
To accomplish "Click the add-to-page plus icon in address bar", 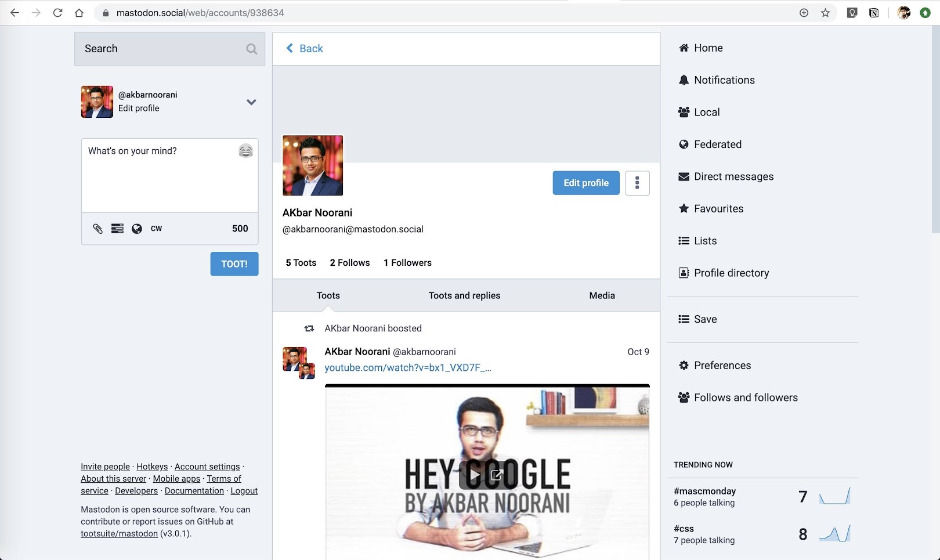I will click(x=804, y=13).
